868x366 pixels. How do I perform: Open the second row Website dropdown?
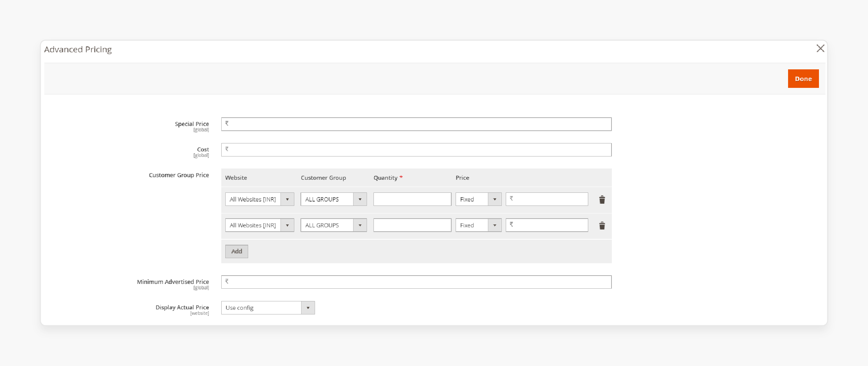click(259, 225)
